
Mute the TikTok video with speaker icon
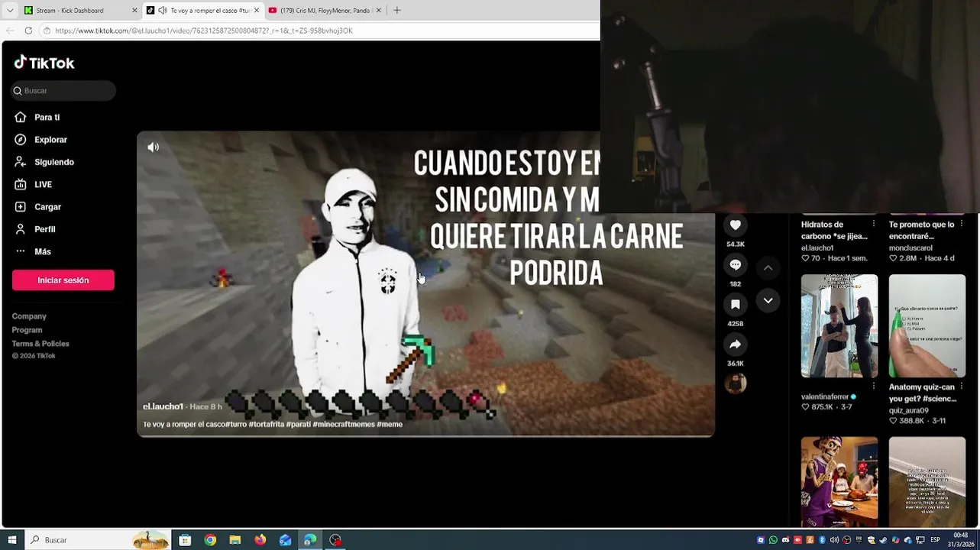coord(154,147)
